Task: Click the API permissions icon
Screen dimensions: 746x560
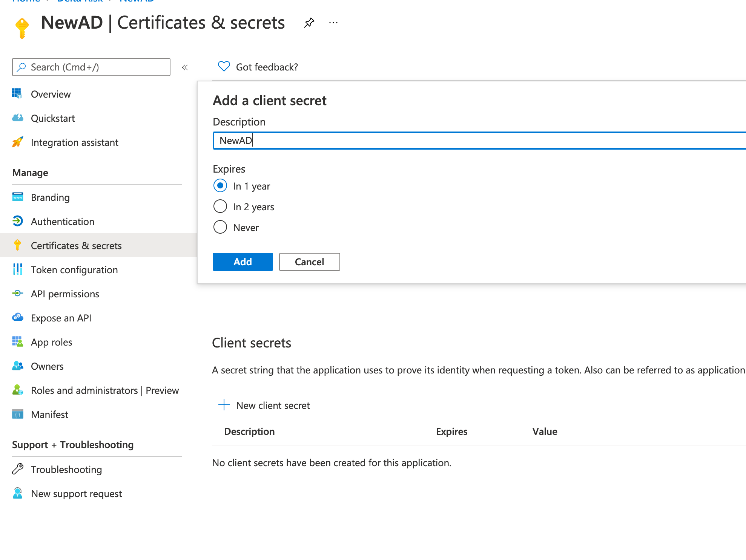Action: [17, 293]
